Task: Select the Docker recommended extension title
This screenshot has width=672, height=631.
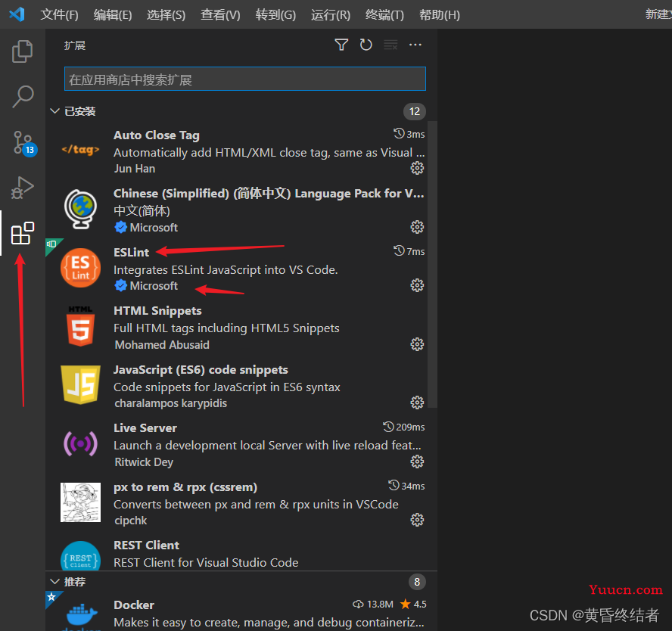Action: [x=134, y=605]
